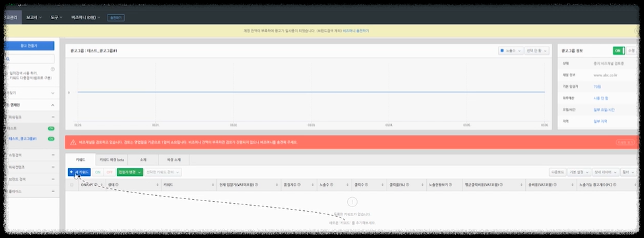
Task: Tick the select-all checkbox in keyword table
Action: 72,185
